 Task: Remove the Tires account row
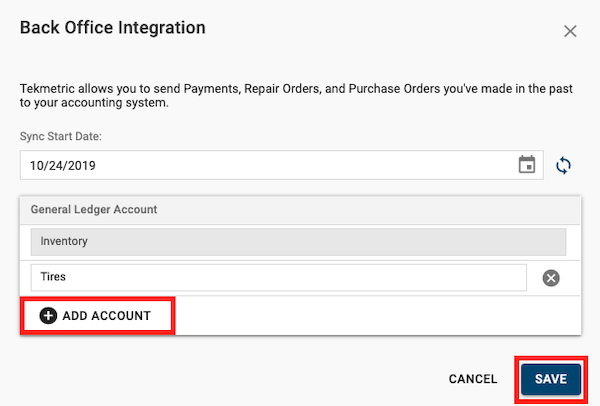pyautogui.click(x=551, y=278)
